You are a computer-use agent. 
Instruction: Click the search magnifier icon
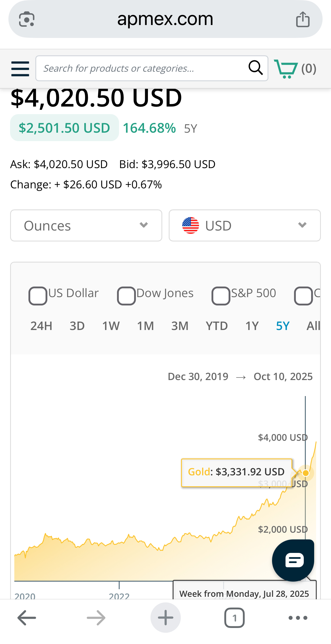255,68
